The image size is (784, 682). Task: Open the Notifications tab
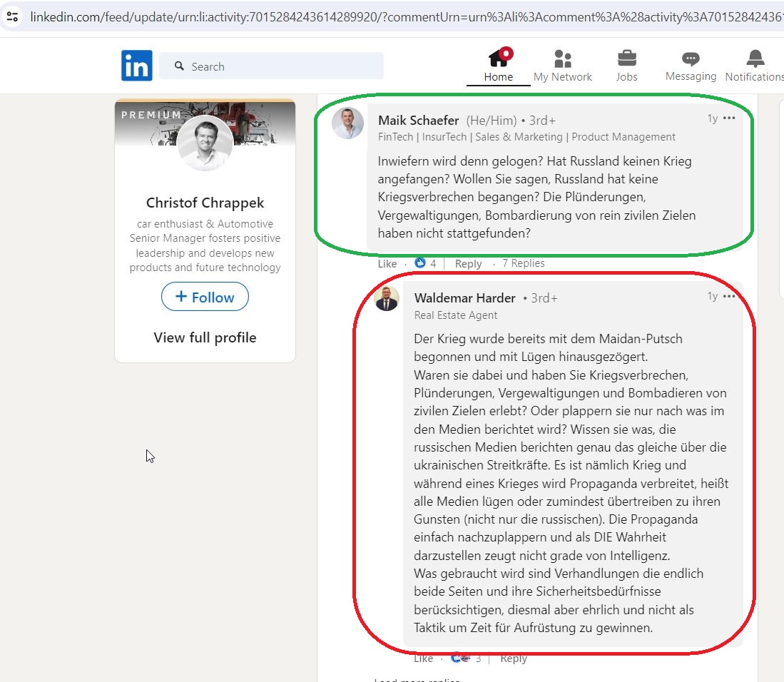pyautogui.click(x=755, y=65)
